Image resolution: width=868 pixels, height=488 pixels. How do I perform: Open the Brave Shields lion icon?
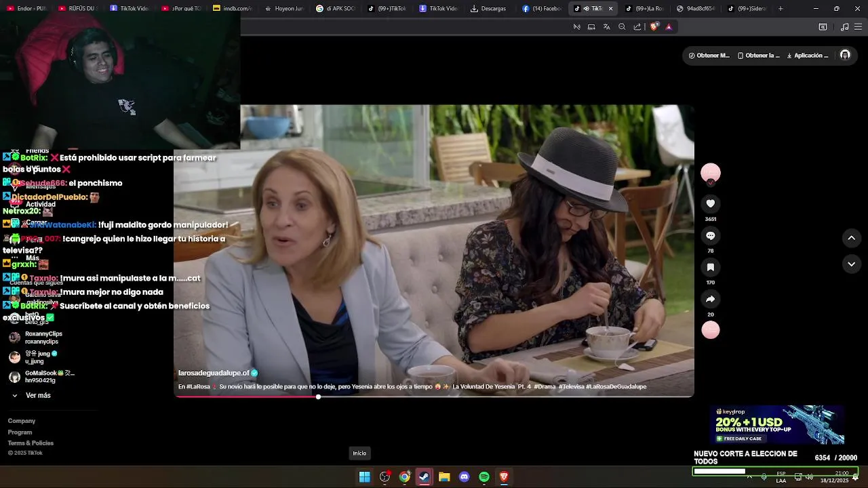tap(654, 27)
